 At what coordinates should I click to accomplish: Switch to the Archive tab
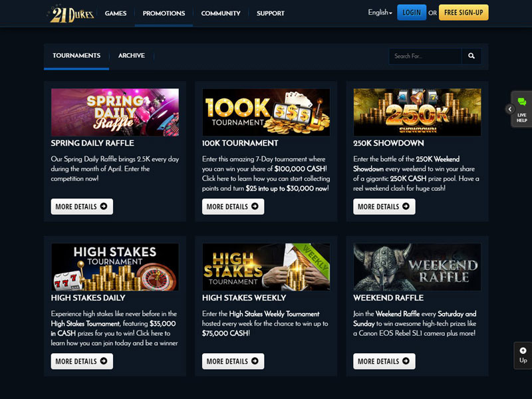[132, 56]
